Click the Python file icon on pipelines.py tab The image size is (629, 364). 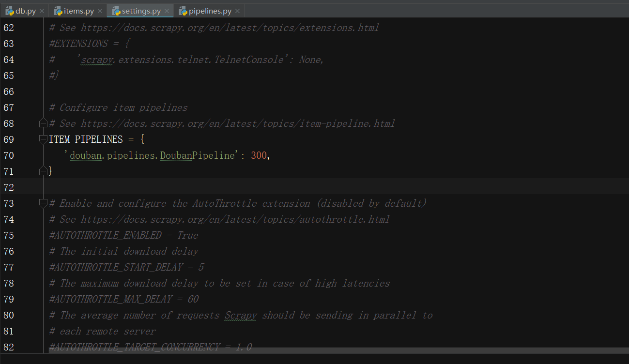(x=183, y=11)
